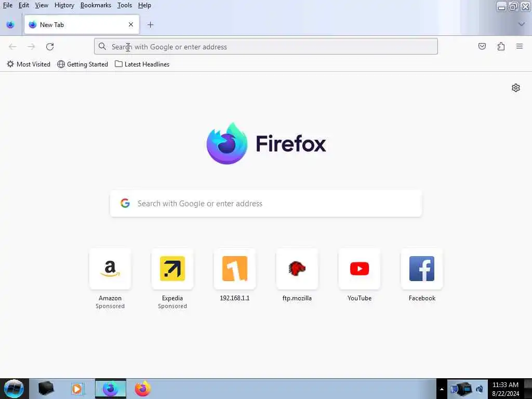Image resolution: width=532 pixels, height=399 pixels.
Task: Open a new tab with plus button
Action: click(x=150, y=25)
